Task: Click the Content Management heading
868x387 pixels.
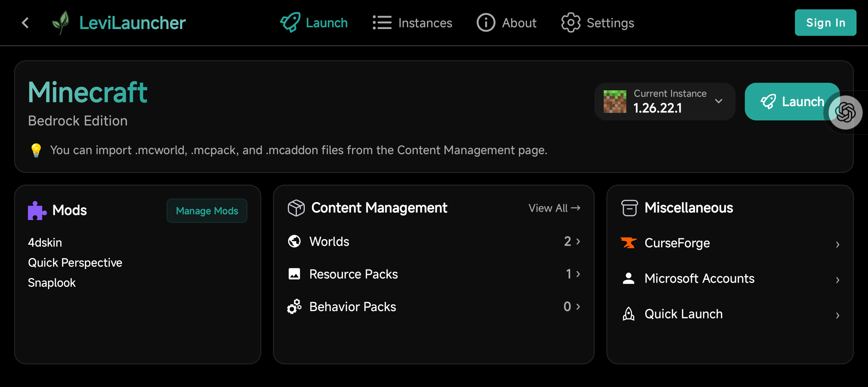Action: pos(379,208)
